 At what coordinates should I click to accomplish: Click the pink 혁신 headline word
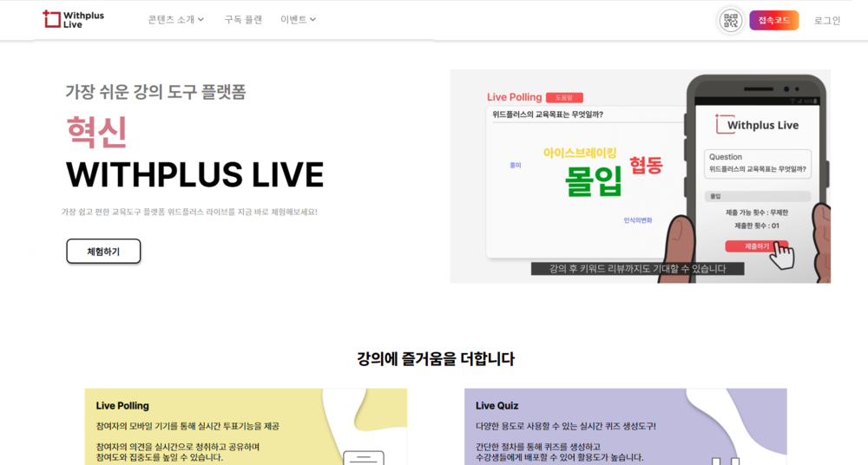click(x=97, y=132)
